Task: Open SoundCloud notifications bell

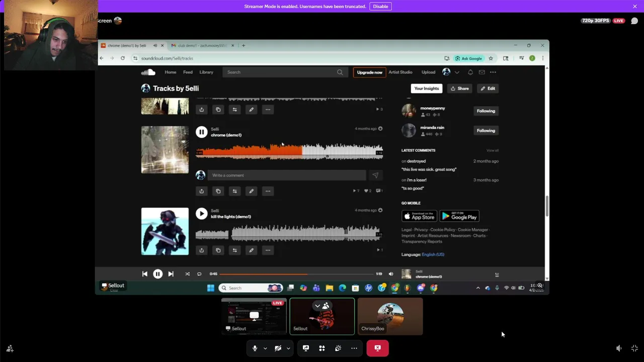Action: [x=470, y=72]
